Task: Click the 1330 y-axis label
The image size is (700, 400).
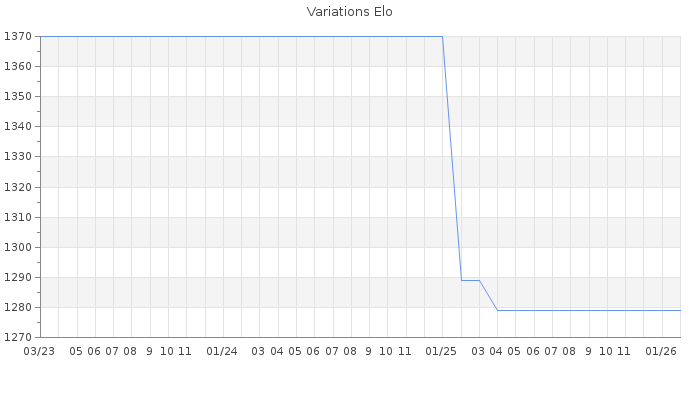Action: (18, 157)
